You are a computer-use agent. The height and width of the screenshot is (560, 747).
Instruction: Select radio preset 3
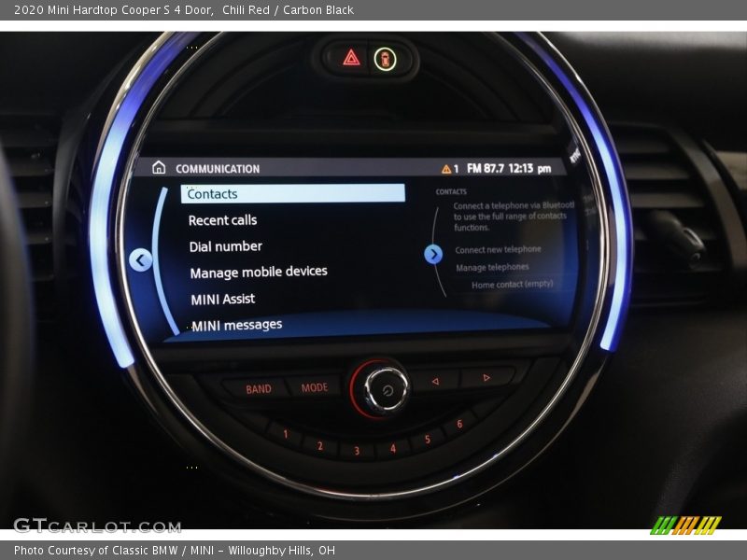click(x=357, y=451)
